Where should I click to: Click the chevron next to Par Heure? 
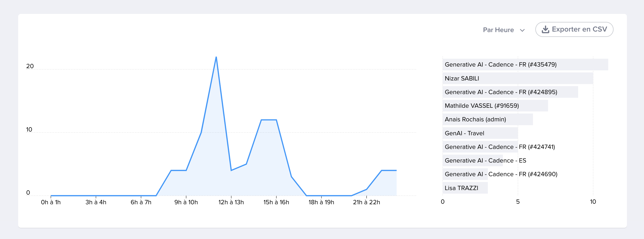pyautogui.click(x=523, y=30)
